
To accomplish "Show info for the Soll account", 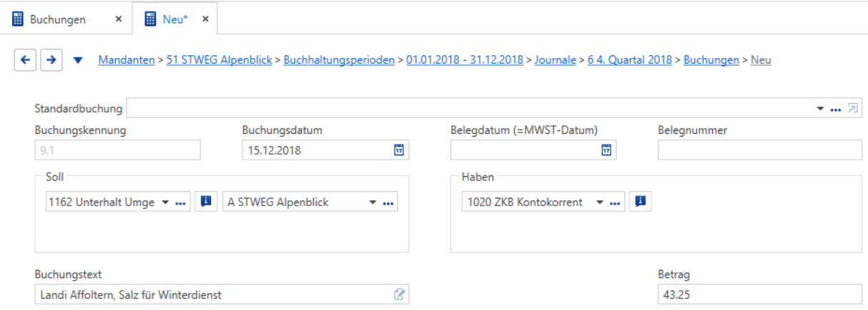I will (x=205, y=202).
